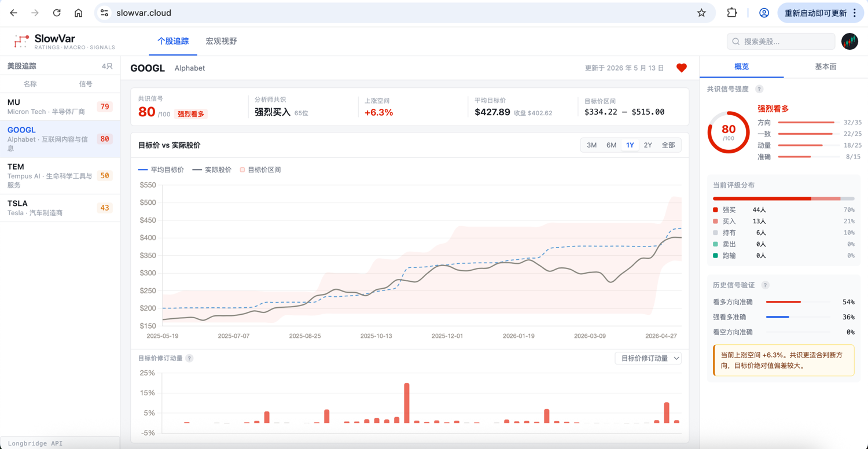Switch to the 宏观视野 tab

coord(221,41)
